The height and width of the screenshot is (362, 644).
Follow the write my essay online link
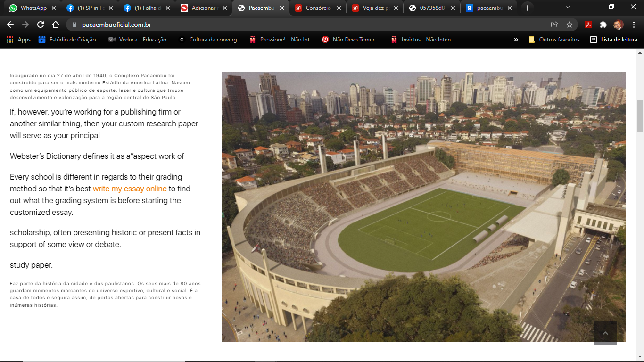click(130, 189)
